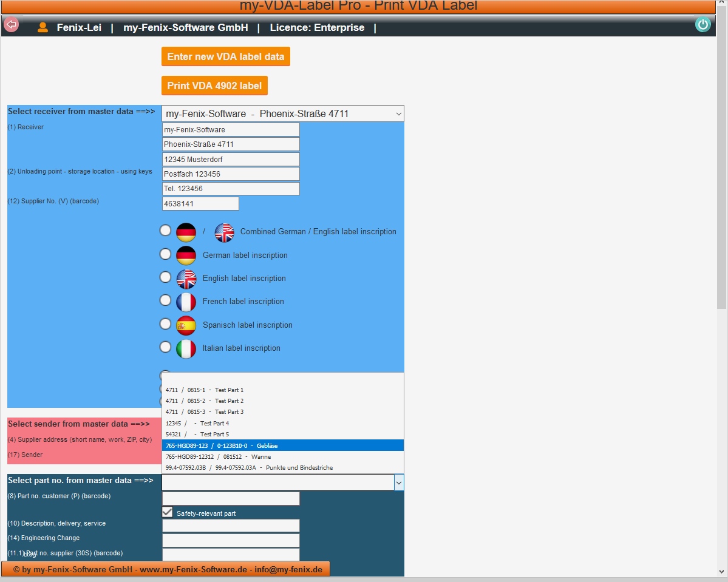Image resolution: width=728 pixels, height=582 pixels.
Task: Choose '765-HGD89-12312 / 081512 - Wanne' option
Action: [x=283, y=457]
